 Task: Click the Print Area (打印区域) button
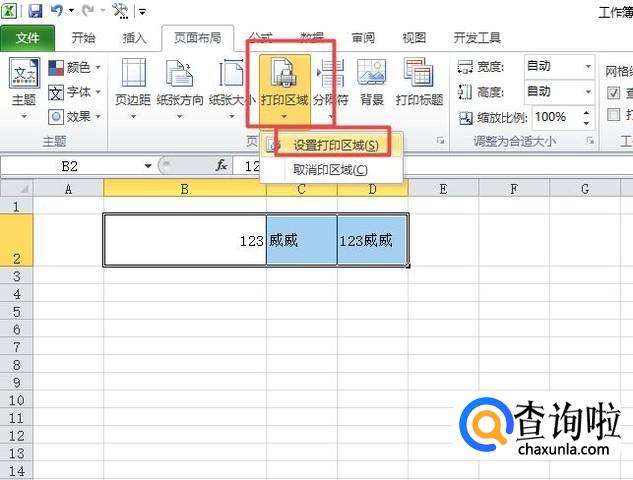point(284,83)
